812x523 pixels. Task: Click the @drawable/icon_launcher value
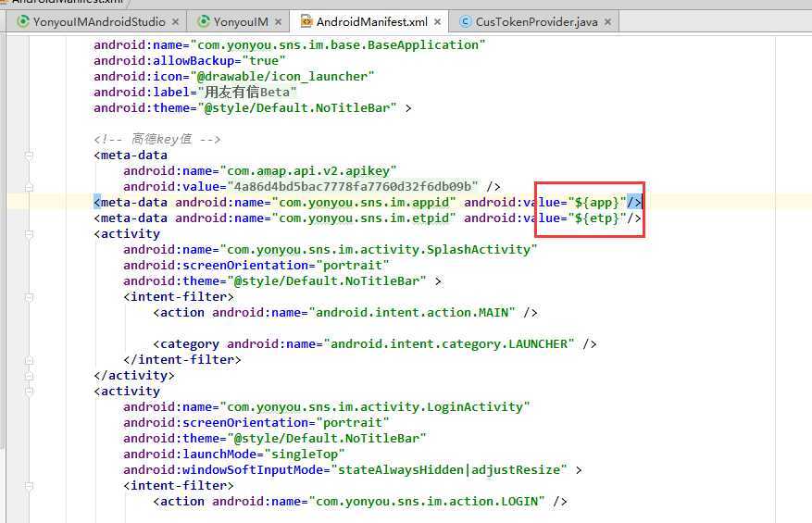[x=282, y=77]
